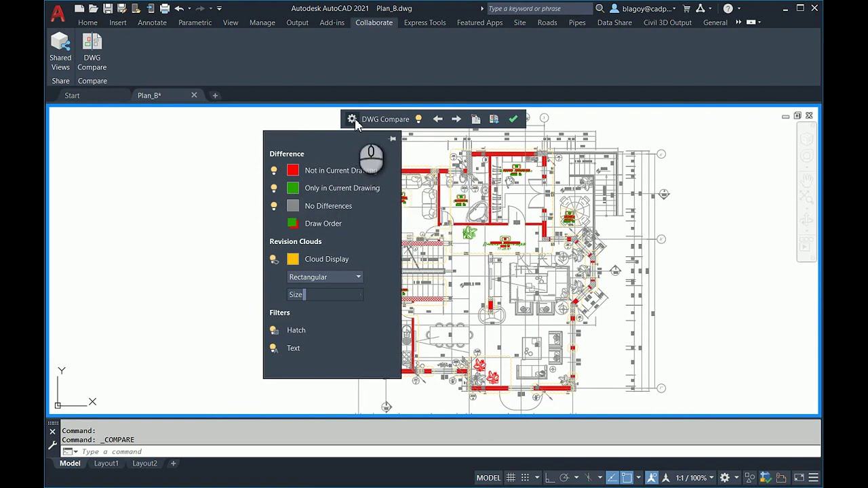The height and width of the screenshot is (488, 868).
Task: Open the Civil 3D Output tab
Action: (x=667, y=22)
